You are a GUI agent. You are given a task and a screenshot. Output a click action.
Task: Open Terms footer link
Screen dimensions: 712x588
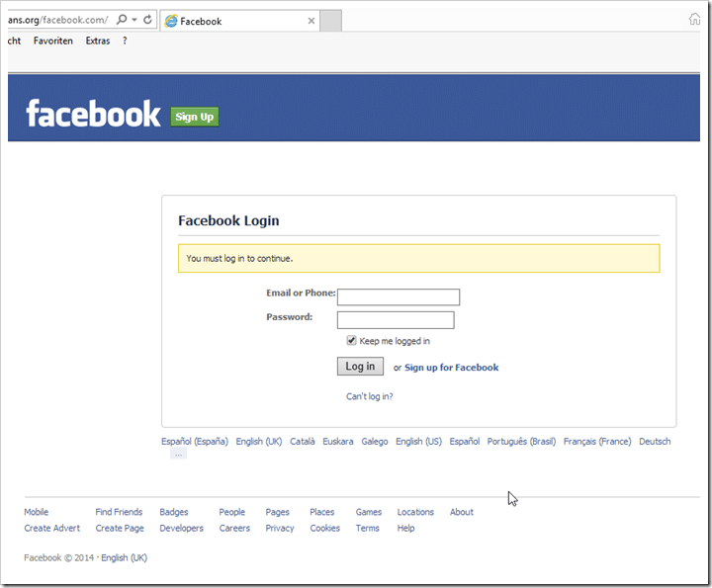[x=367, y=528]
